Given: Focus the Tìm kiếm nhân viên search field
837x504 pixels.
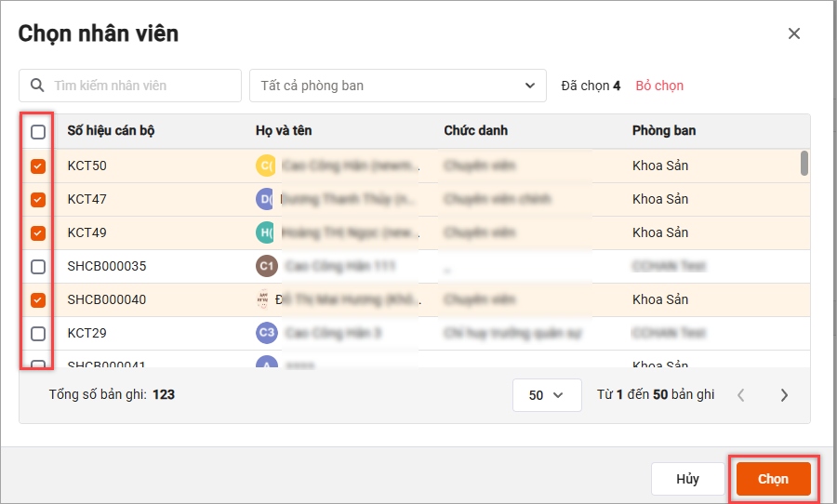Looking at the screenshot, I should coord(139,86).
